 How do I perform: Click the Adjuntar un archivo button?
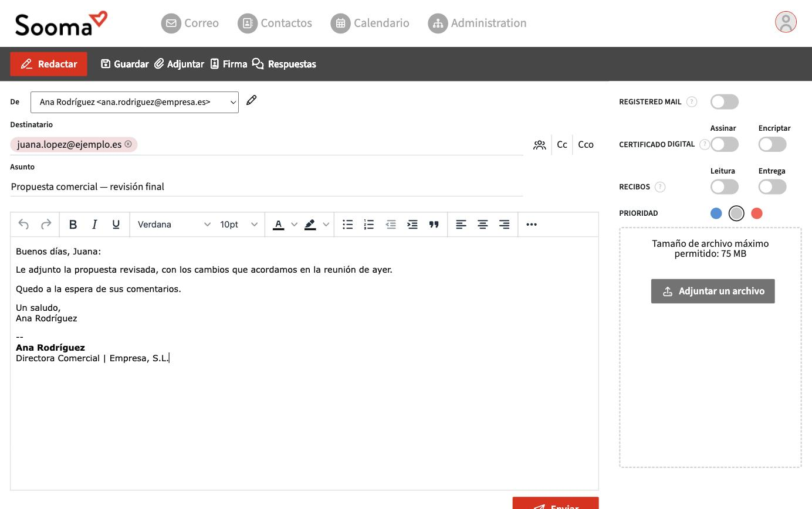[713, 291]
